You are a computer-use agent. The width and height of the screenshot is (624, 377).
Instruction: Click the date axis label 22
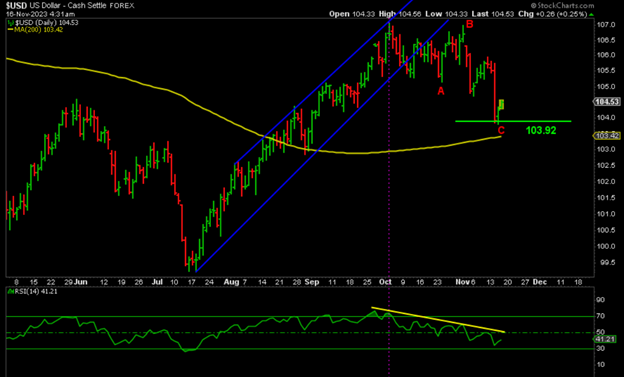tap(51, 282)
